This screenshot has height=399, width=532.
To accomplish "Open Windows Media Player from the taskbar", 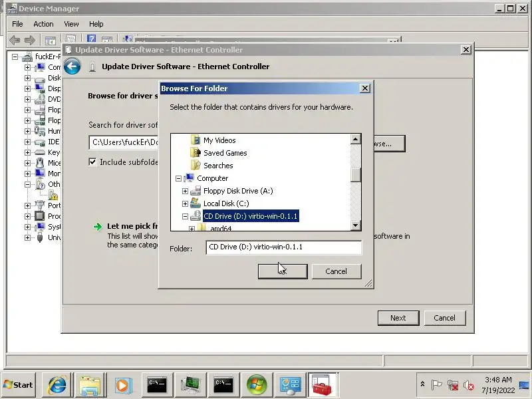I will pos(123,385).
